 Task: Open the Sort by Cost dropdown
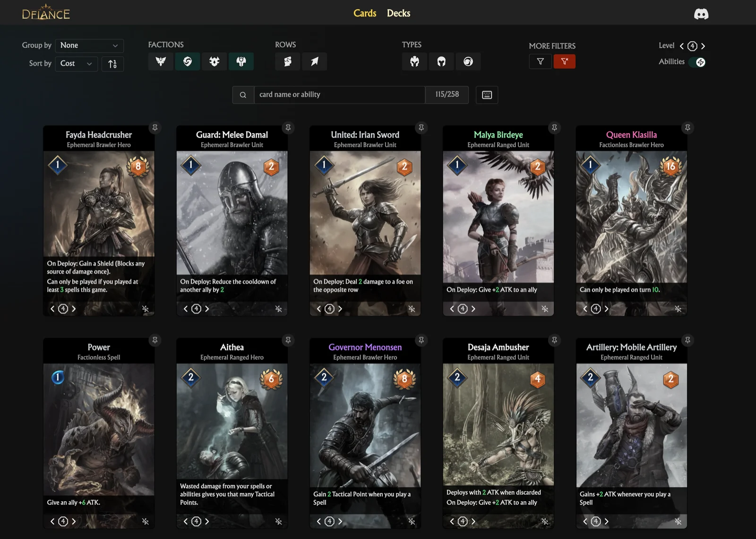[x=77, y=64]
